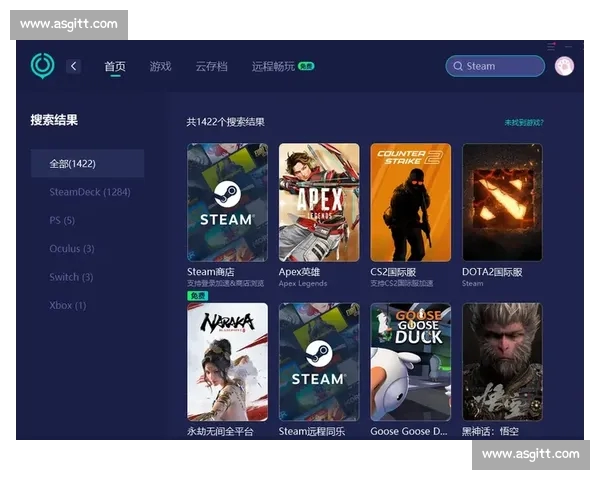The height and width of the screenshot is (480, 600).
Task: Click the Steam search input field
Action: [x=500, y=66]
